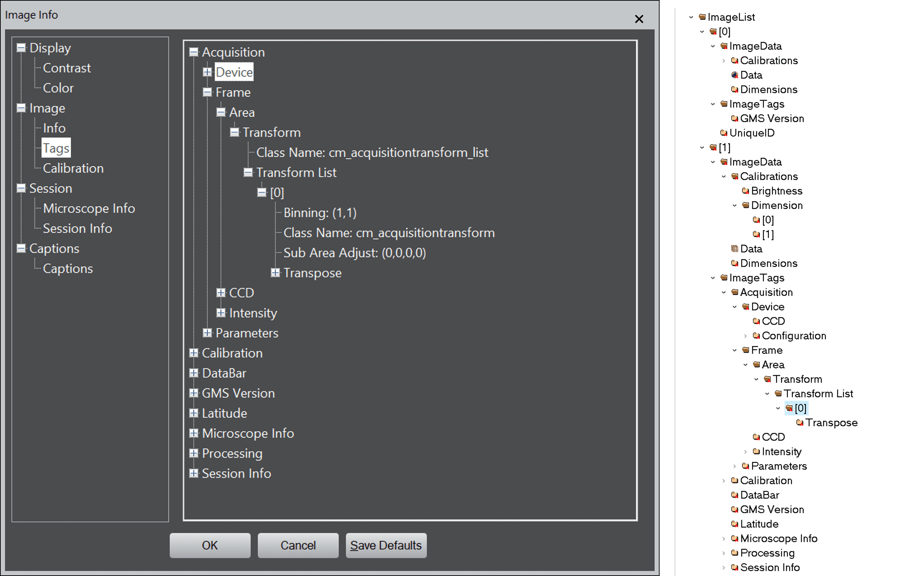Close the Image Info dialog
This screenshot has width=924, height=576.
[639, 19]
